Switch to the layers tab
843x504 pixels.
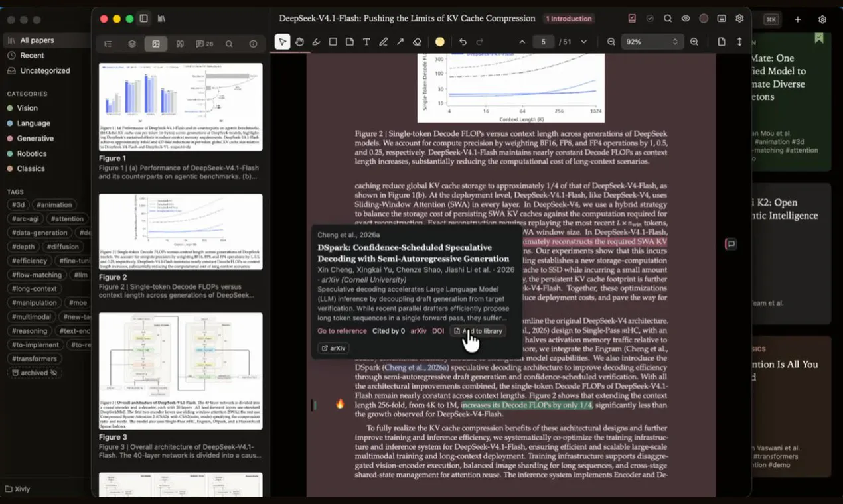point(132,44)
